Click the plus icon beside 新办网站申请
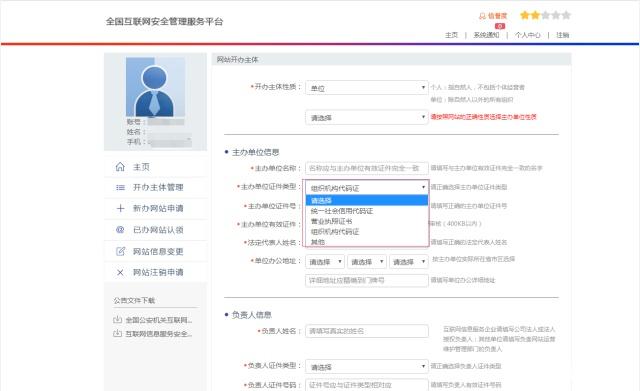This screenshot has width=640, height=391. [x=120, y=208]
